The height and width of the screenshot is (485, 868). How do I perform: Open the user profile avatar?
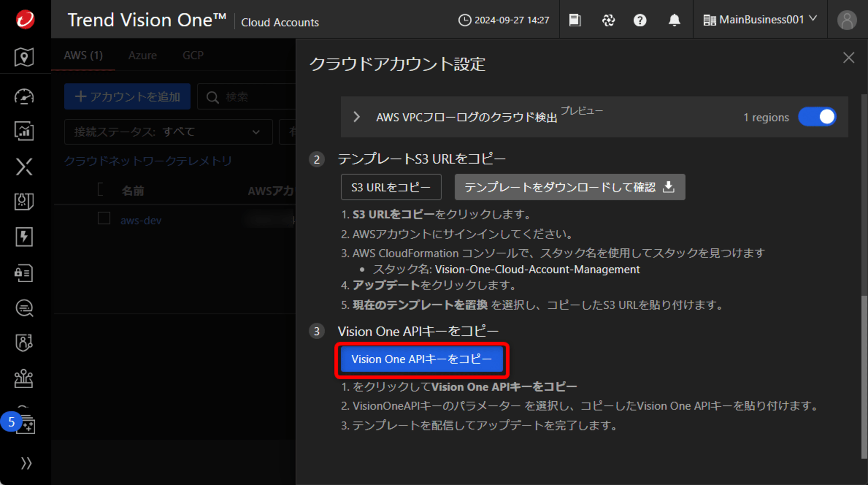pos(847,20)
